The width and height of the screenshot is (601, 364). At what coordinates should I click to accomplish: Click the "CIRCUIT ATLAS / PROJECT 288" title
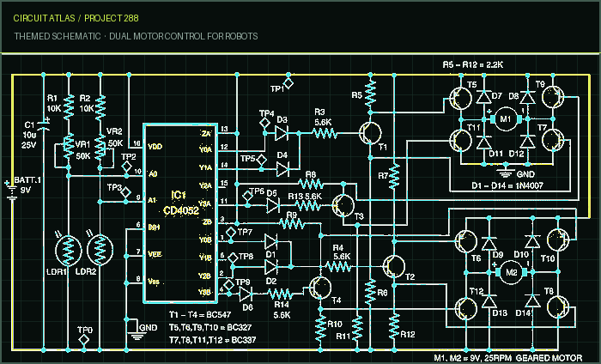pos(76,18)
